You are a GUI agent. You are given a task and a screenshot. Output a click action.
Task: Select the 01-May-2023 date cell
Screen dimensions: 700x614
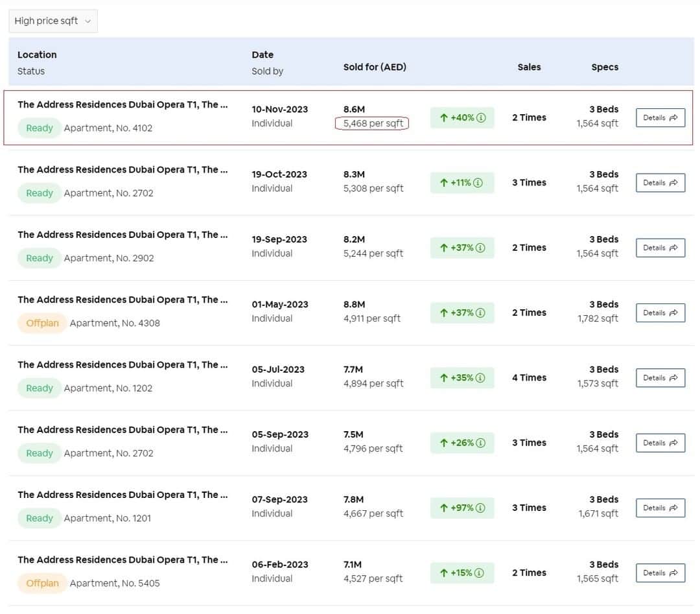[x=280, y=305]
